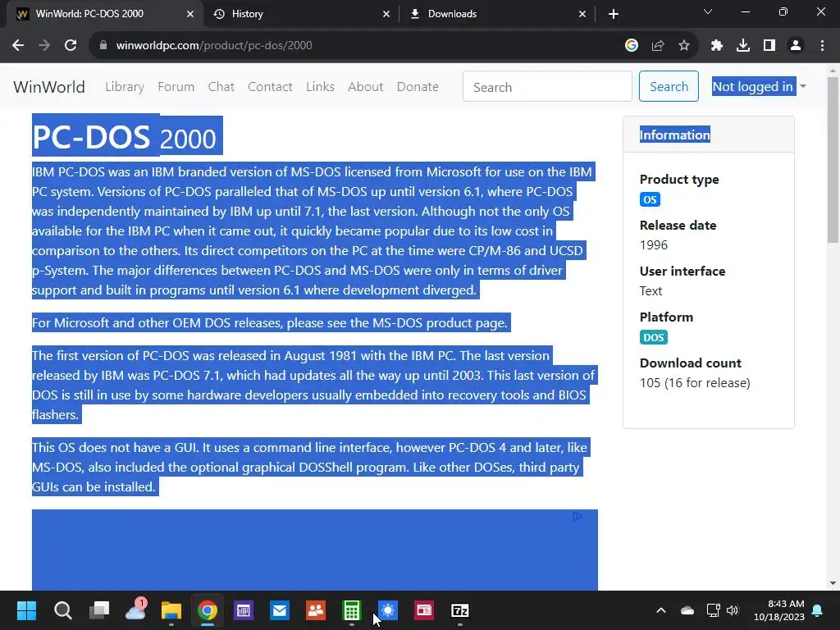Open the Donate navigation link

click(418, 87)
